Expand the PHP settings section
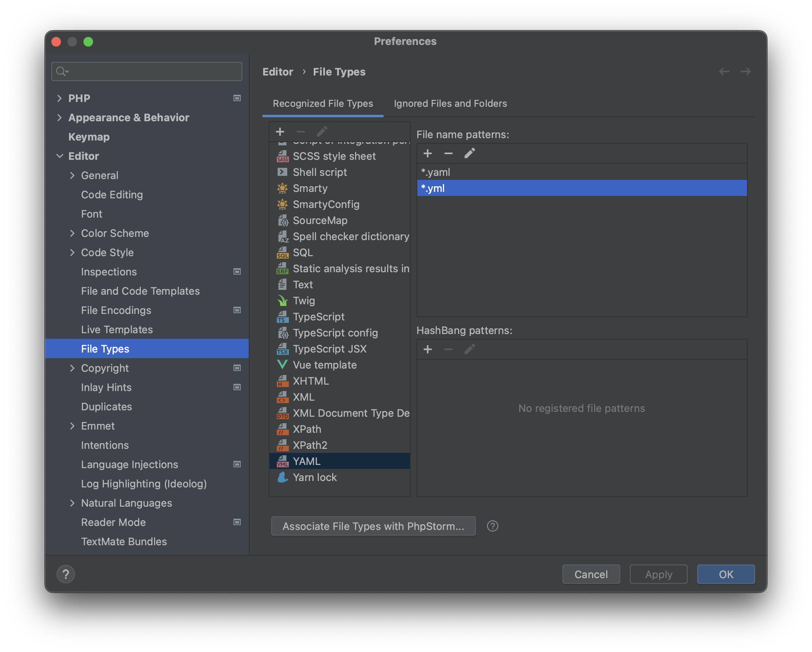 coord(59,98)
